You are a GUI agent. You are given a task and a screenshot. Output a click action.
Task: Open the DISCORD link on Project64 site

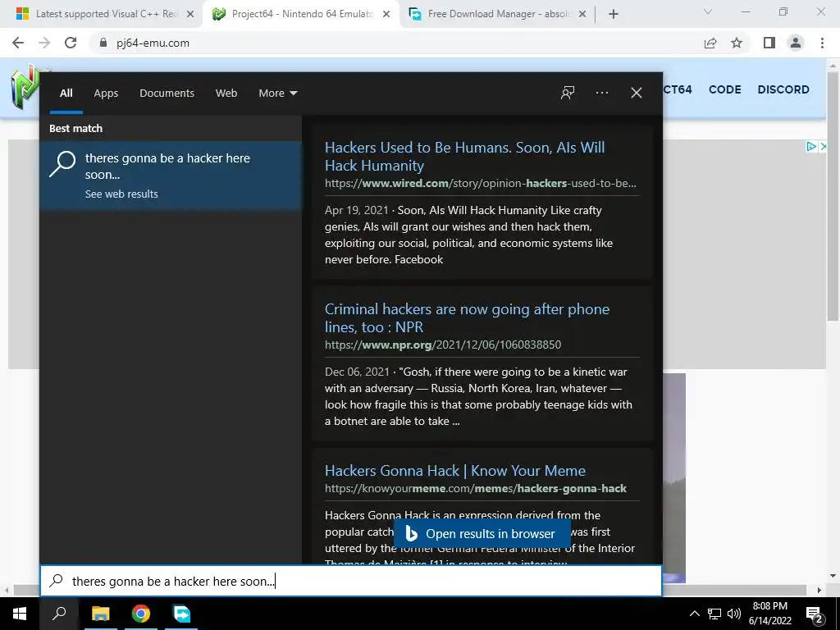coord(783,89)
